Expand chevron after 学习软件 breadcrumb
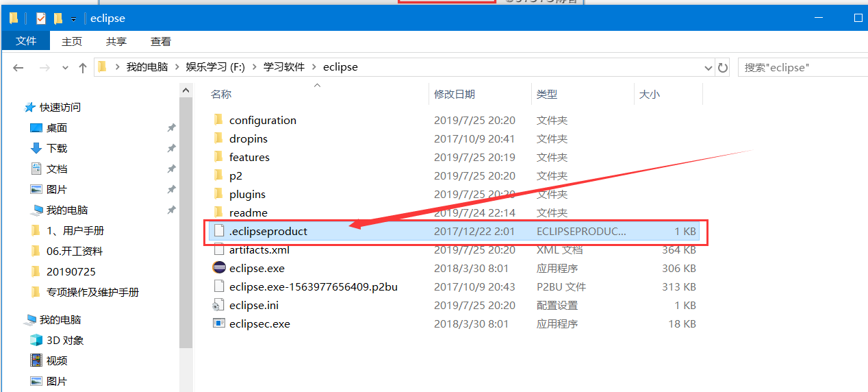This screenshot has height=392, width=868. click(x=315, y=67)
